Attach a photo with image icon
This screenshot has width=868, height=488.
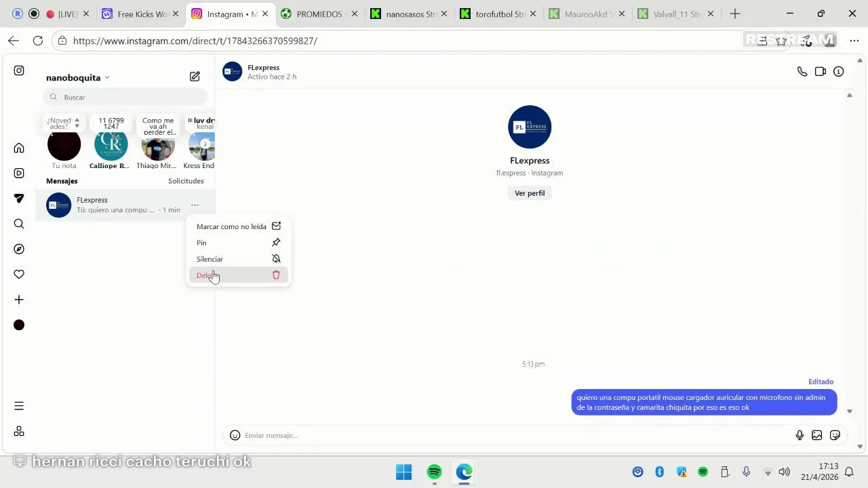click(817, 435)
